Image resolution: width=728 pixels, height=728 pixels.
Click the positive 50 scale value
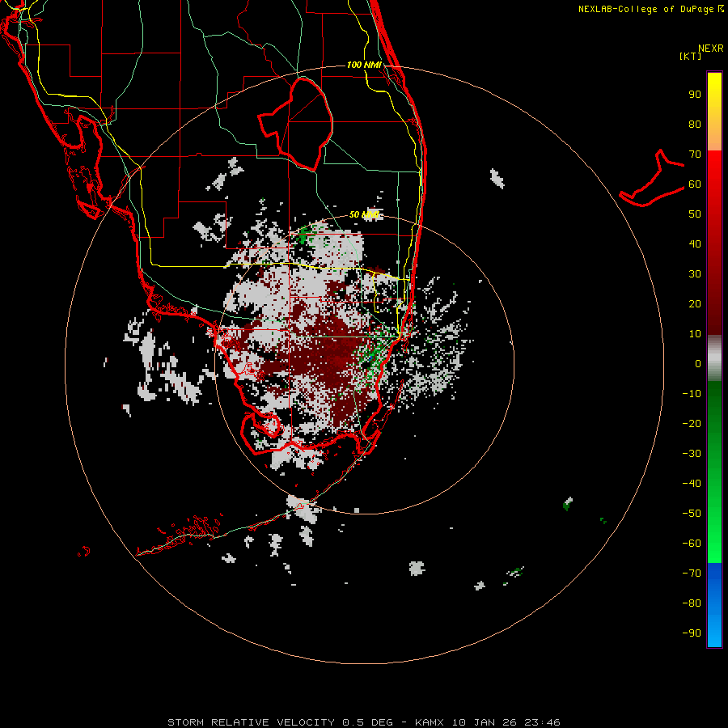pyautogui.click(x=695, y=214)
